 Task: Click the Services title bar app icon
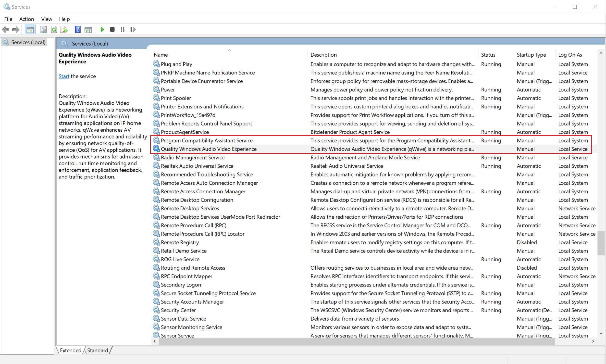[x=7, y=7]
